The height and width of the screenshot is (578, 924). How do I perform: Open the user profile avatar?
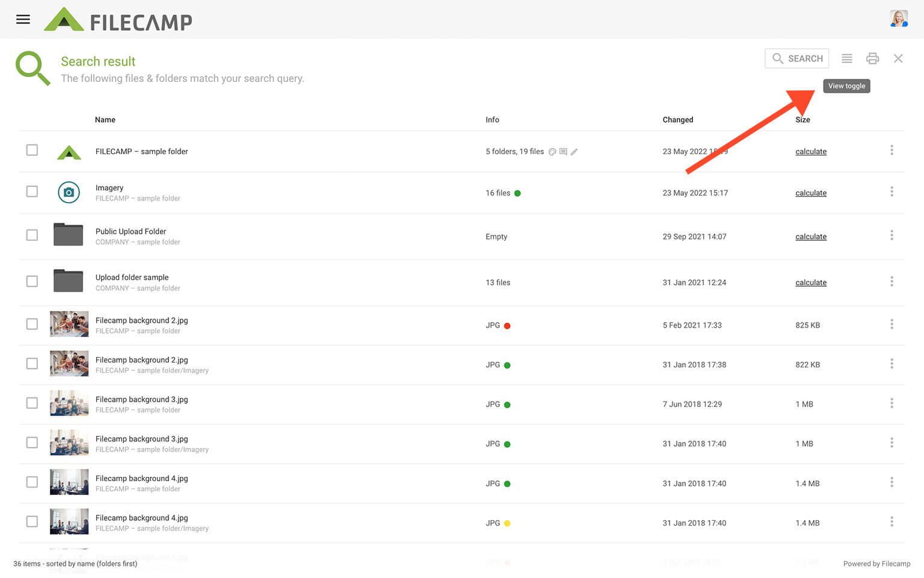(x=899, y=19)
